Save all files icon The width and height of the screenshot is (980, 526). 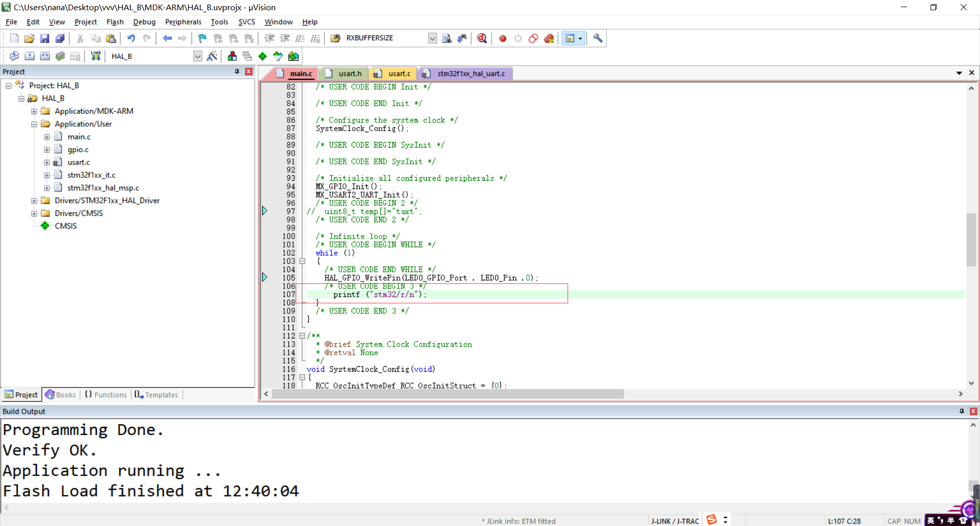(60, 38)
